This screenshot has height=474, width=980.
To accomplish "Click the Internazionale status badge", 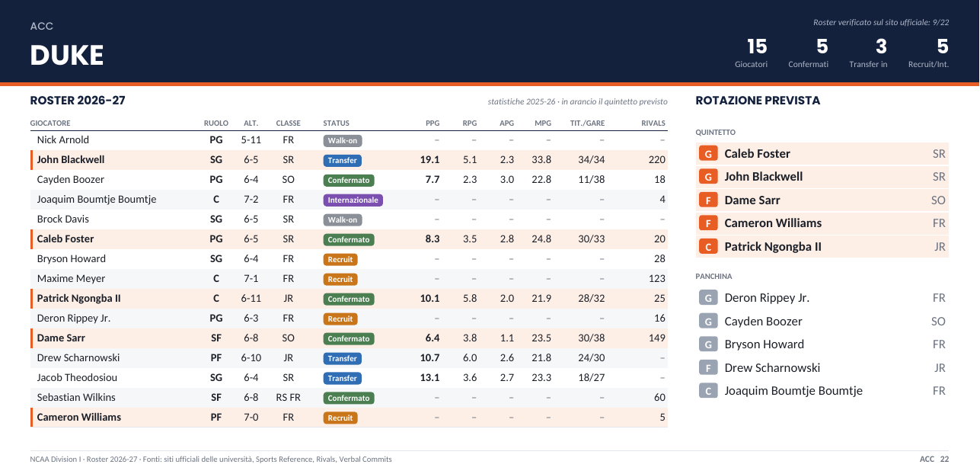I will coord(353,200).
